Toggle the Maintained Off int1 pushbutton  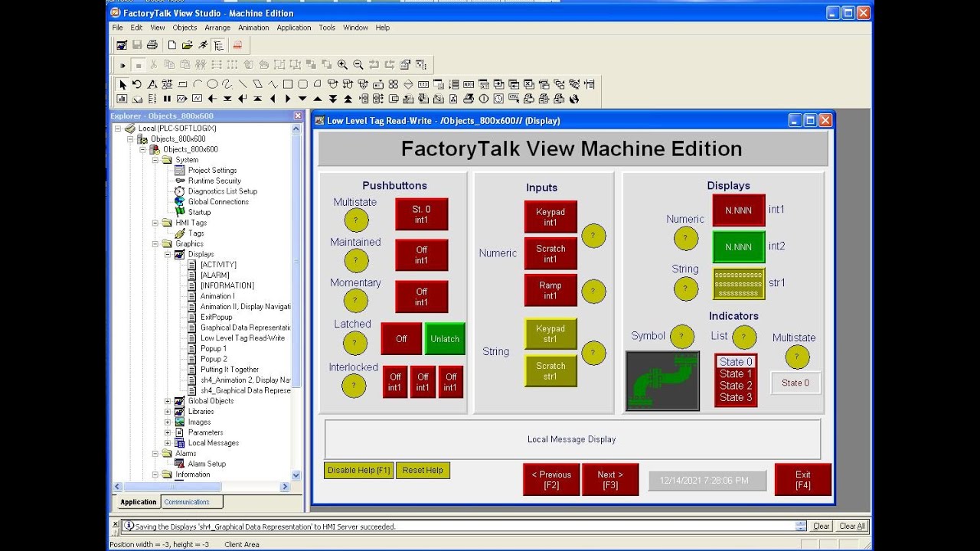422,255
